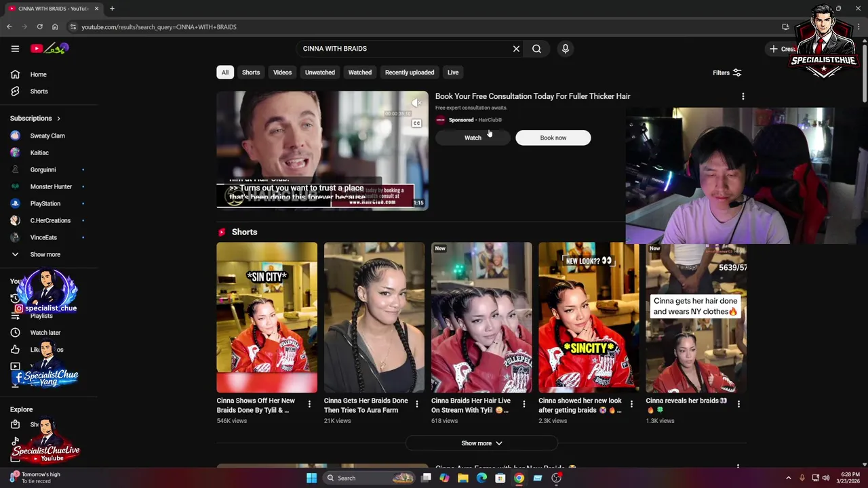Image resolution: width=868 pixels, height=488 pixels.
Task: Open Microsoft Edge from the taskbar
Action: pyautogui.click(x=481, y=478)
